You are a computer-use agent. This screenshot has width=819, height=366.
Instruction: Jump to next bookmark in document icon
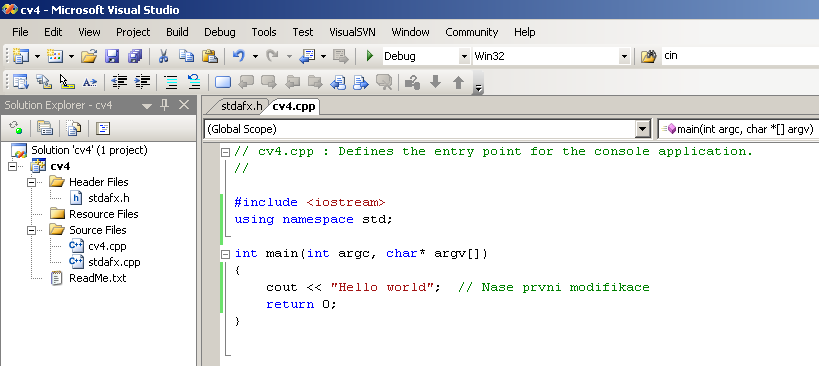pos(361,82)
